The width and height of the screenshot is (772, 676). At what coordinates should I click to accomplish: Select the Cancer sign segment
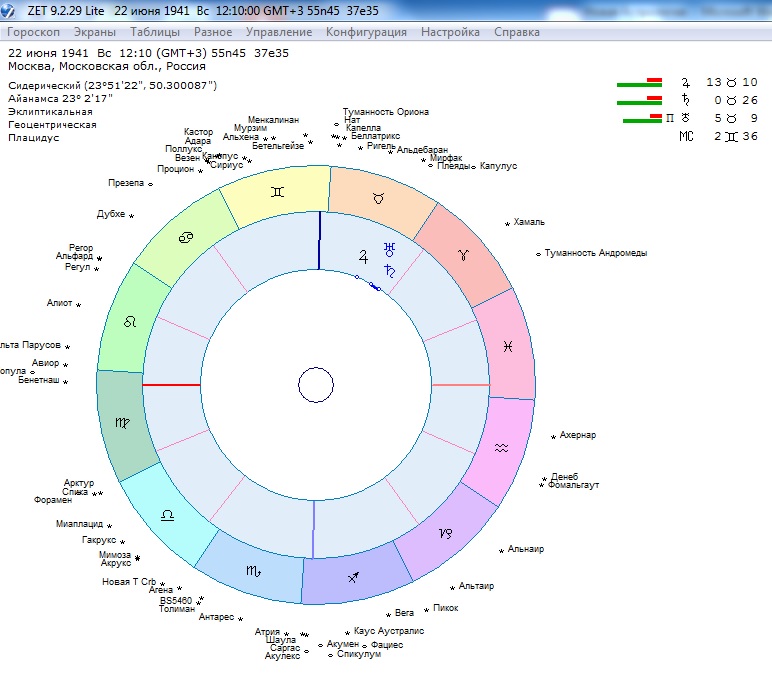[x=184, y=236]
